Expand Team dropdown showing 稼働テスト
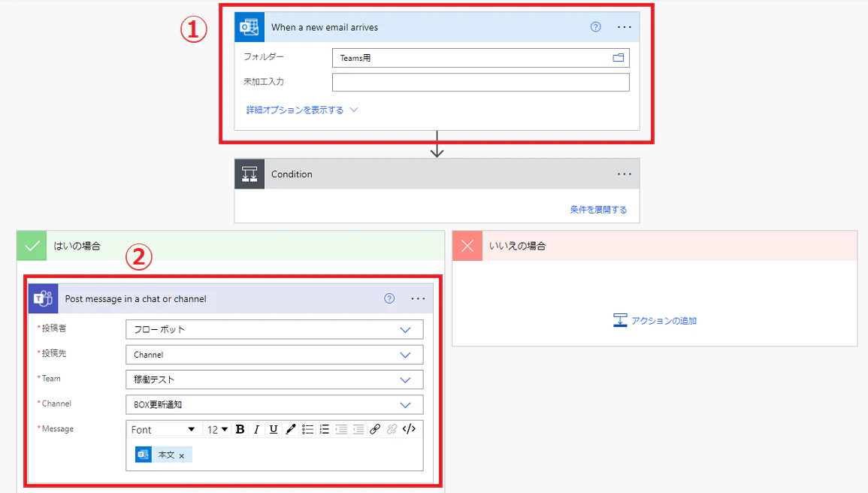Image resolution: width=868 pixels, height=493 pixels. [405, 380]
